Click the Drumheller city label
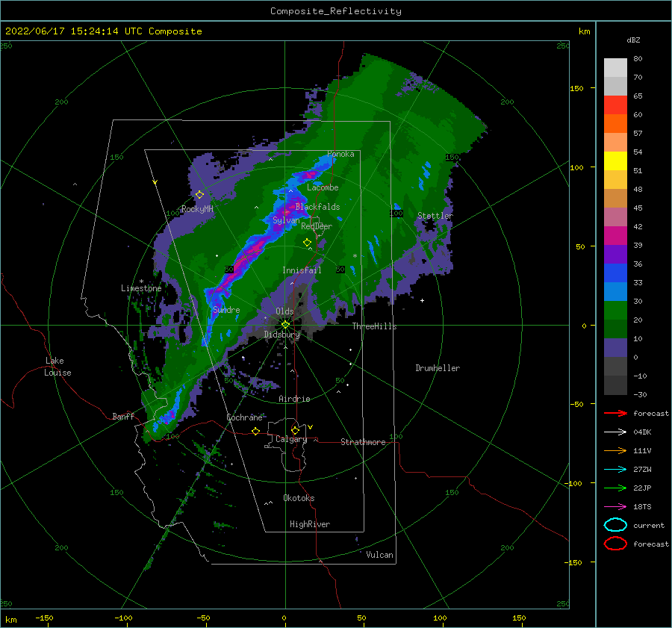The width and height of the screenshot is (672, 628). (x=438, y=368)
